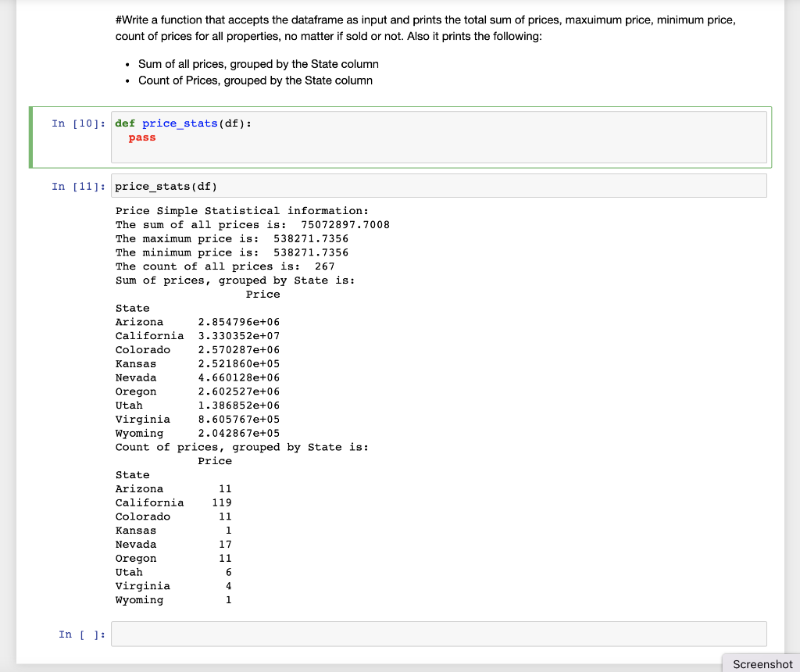Click the Screenshot button at bottom right
800x672 pixels.
(x=760, y=663)
